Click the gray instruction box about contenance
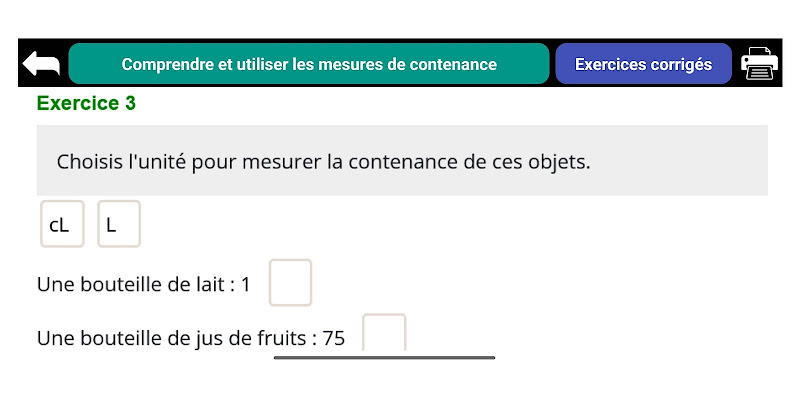This screenshot has height=400, width=800. click(x=402, y=160)
